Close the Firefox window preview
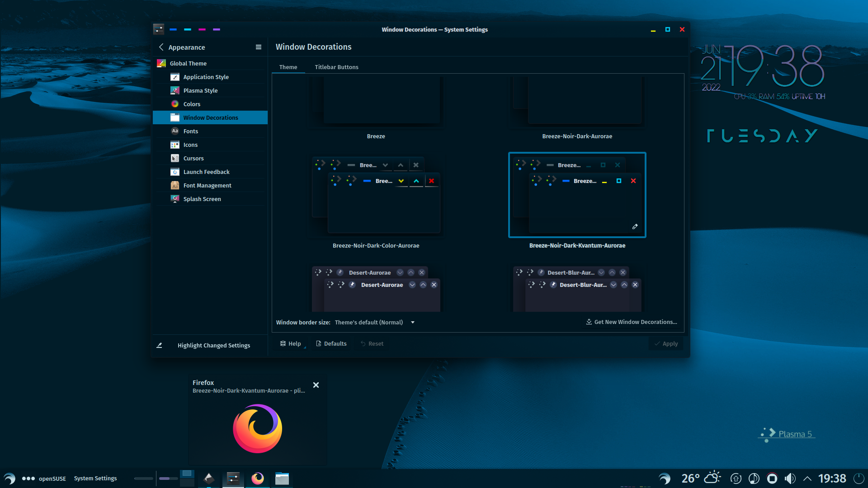 (x=316, y=385)
